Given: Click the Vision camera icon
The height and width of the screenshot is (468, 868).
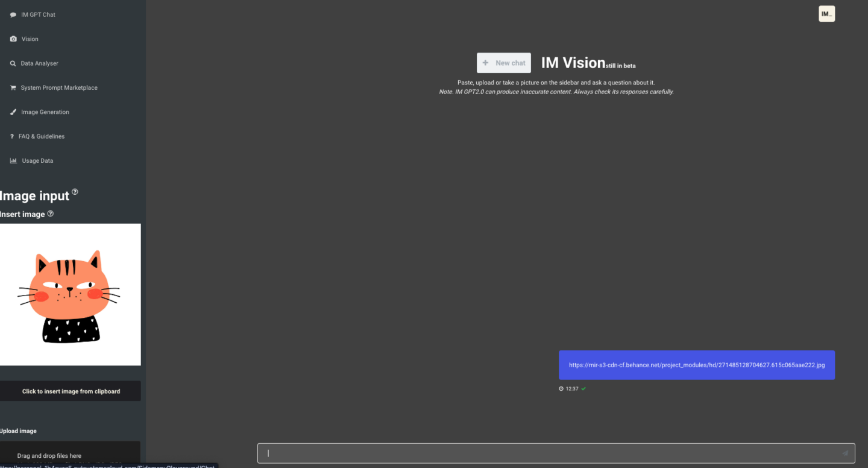Looking at the screenshot, I should 13,39.
